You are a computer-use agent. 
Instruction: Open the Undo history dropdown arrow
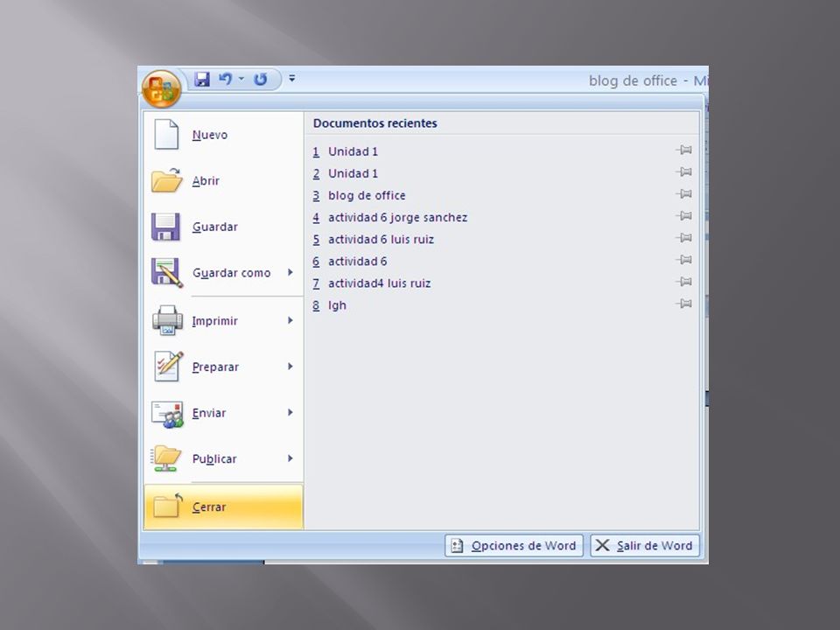coord(241,80)
